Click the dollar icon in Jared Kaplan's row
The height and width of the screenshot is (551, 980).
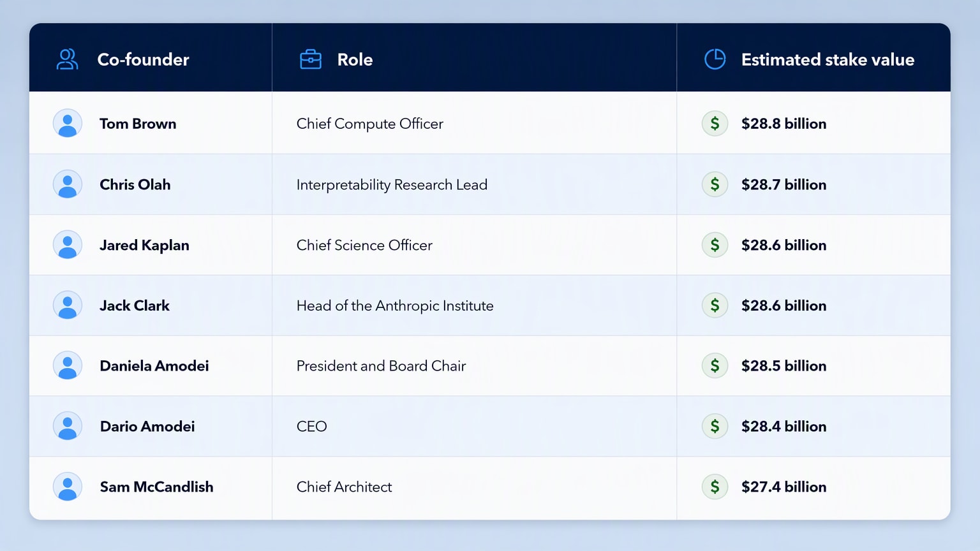715,245
